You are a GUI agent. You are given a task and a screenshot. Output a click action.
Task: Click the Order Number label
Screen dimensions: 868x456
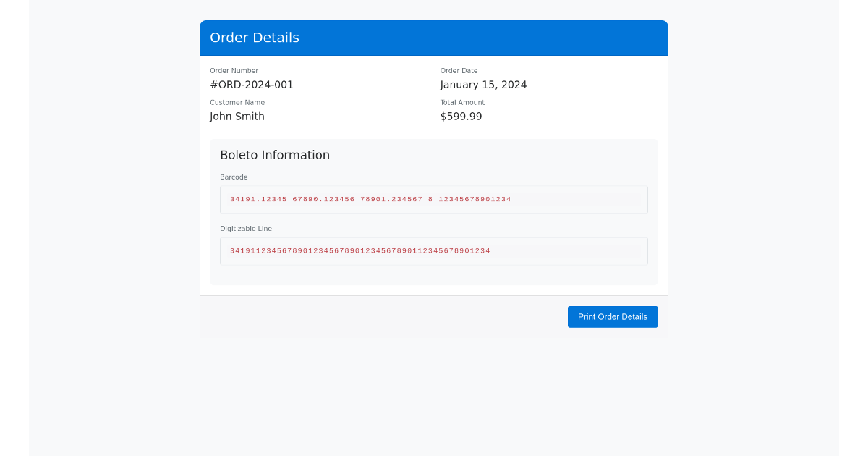(234, 70)
